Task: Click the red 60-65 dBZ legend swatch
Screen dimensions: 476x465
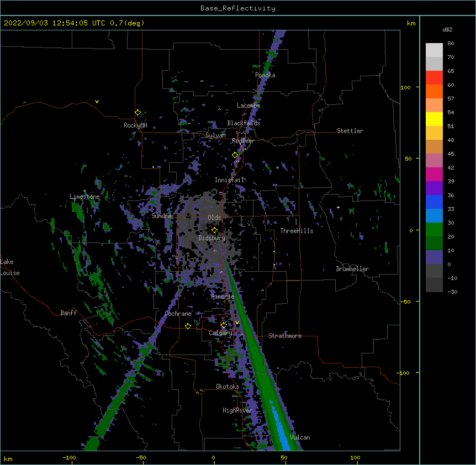Action: point(434,78)
